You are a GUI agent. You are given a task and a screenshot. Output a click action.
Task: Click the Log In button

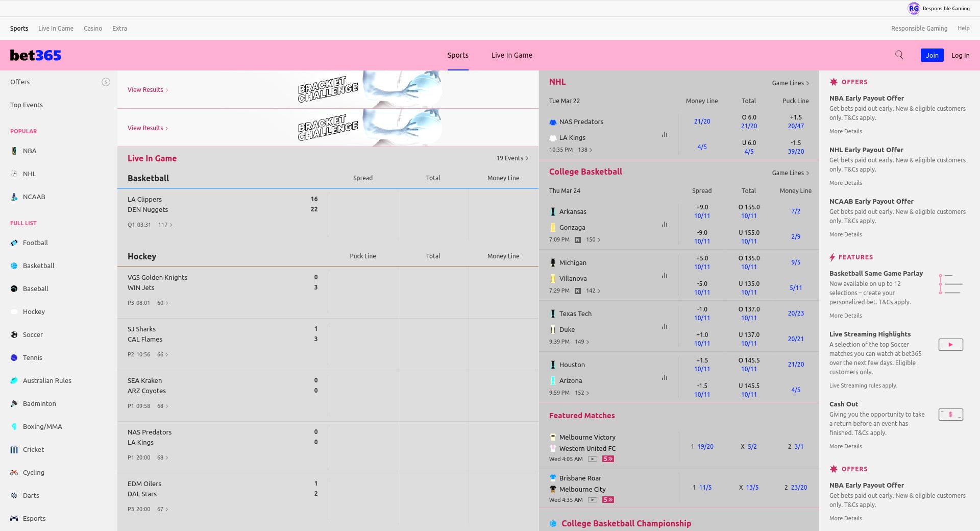(x=960, y=55)
